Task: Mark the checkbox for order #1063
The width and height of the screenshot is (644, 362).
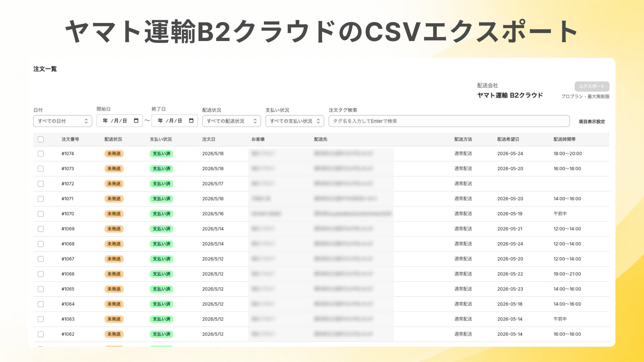Action: point(41,319)
